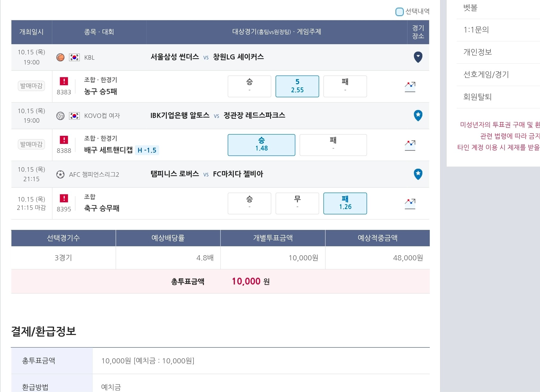Click the basketball sport icon beside KBL
Image resolution: width=540 pixels, height=392 pixels.
pyautogui.click(x=60, y=57)
